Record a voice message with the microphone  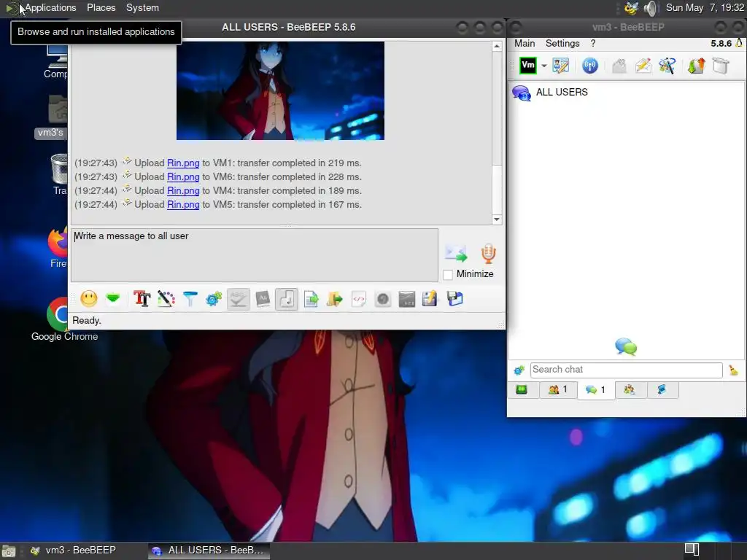point(488,253)
